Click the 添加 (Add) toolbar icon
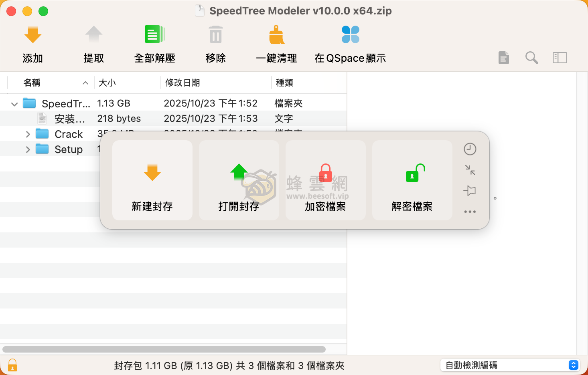 (x=32, y=35)
